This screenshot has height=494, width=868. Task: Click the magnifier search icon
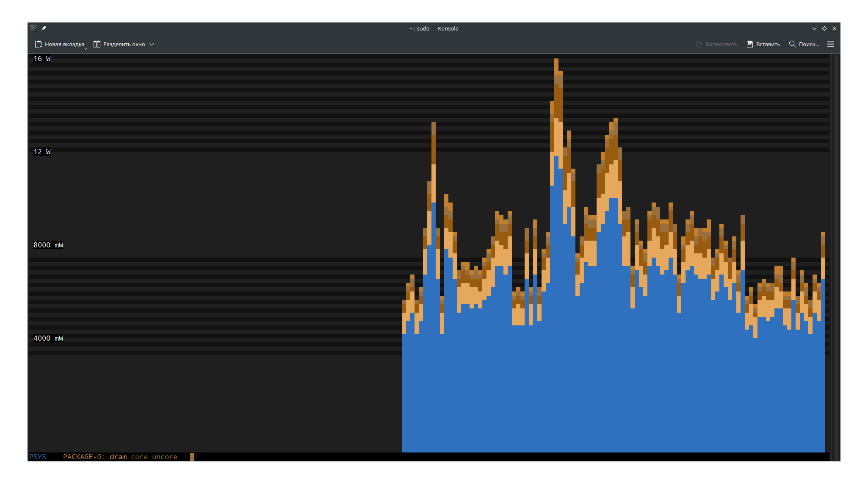(792, 44)
